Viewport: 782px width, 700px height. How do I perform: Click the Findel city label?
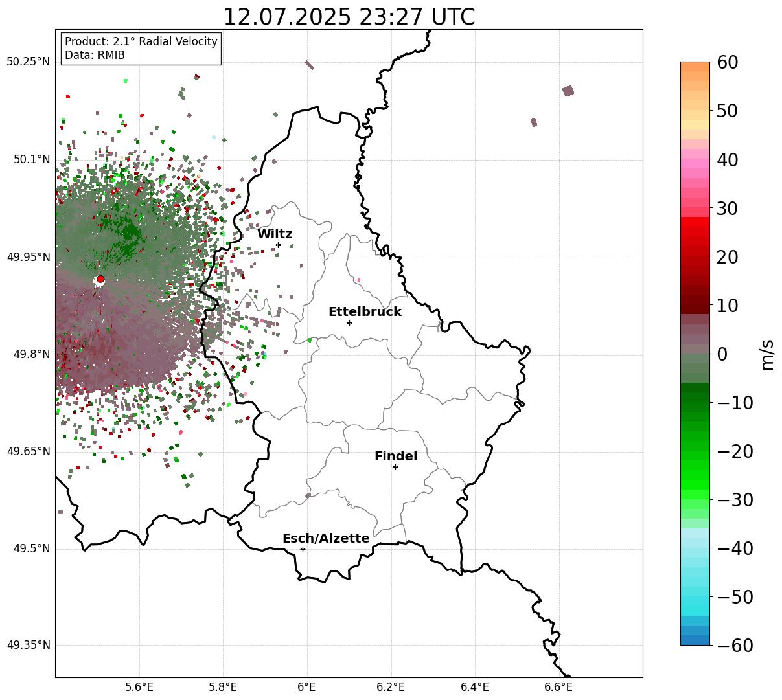(396, 456)
